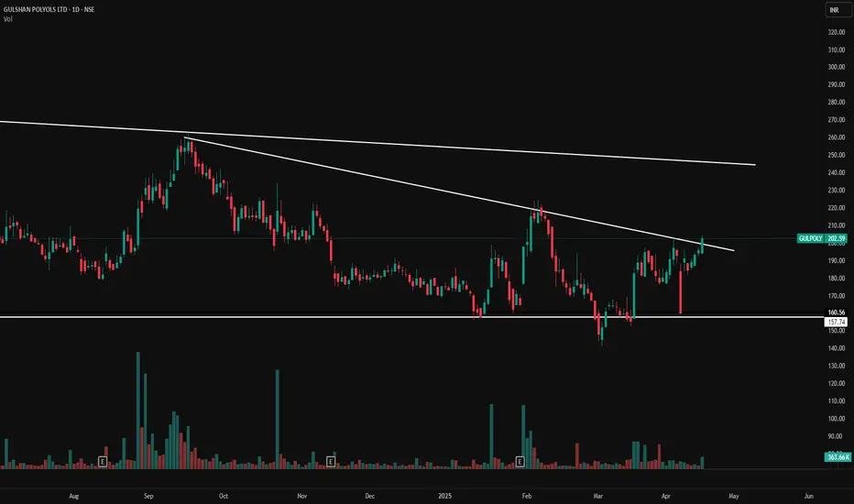Click the 202.59 last price label
Image resolution: width=854 pixels, height=504 pixels.
[836, 238]
